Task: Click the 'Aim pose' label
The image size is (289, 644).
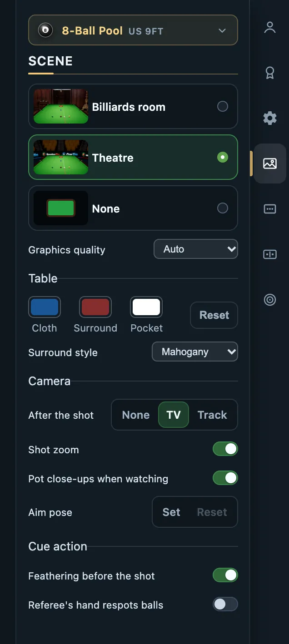Action: (x=50, y=512)
